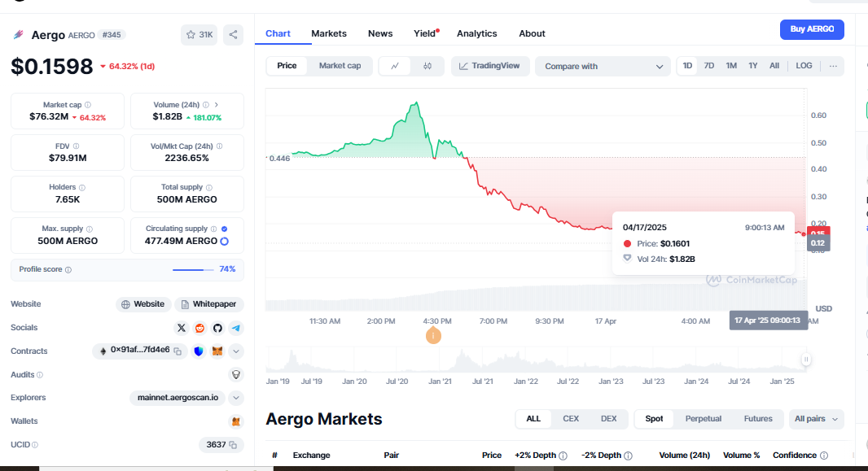868x471 pixels.
Task: Filter markets by CEX
Action: tap(571, 419)
